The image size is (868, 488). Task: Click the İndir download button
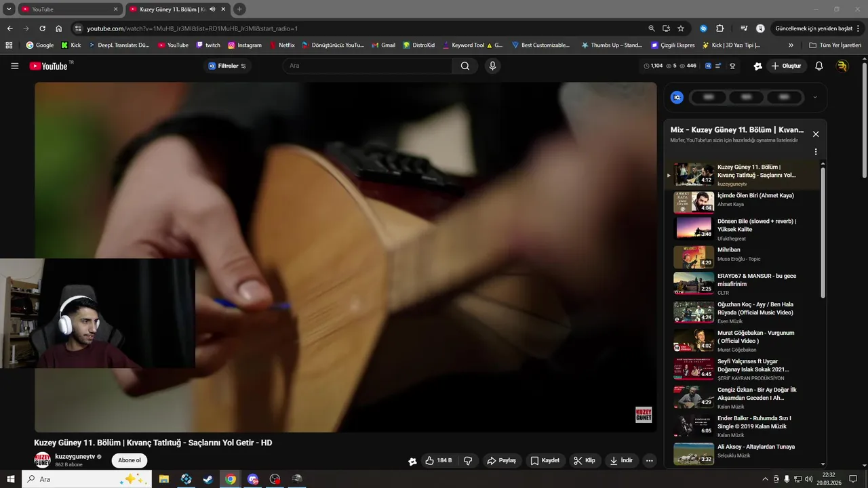[621, 460]
